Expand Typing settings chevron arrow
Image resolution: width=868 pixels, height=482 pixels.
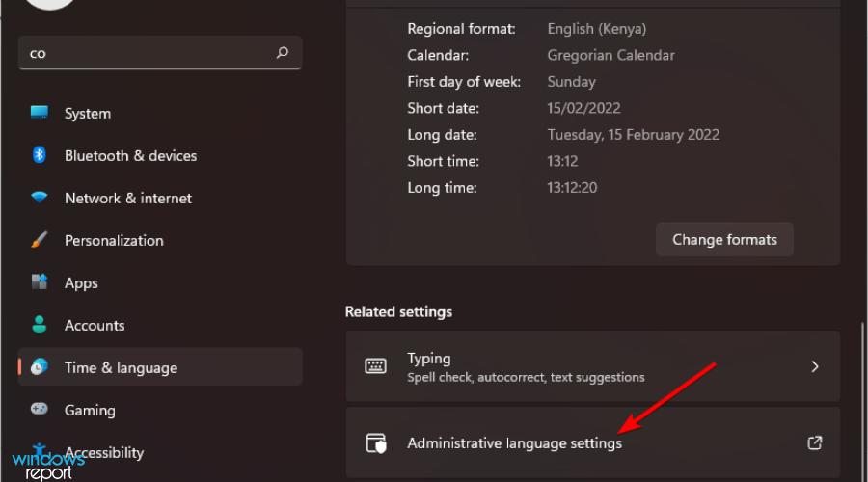pyautogui.click(x=815, y=366)
